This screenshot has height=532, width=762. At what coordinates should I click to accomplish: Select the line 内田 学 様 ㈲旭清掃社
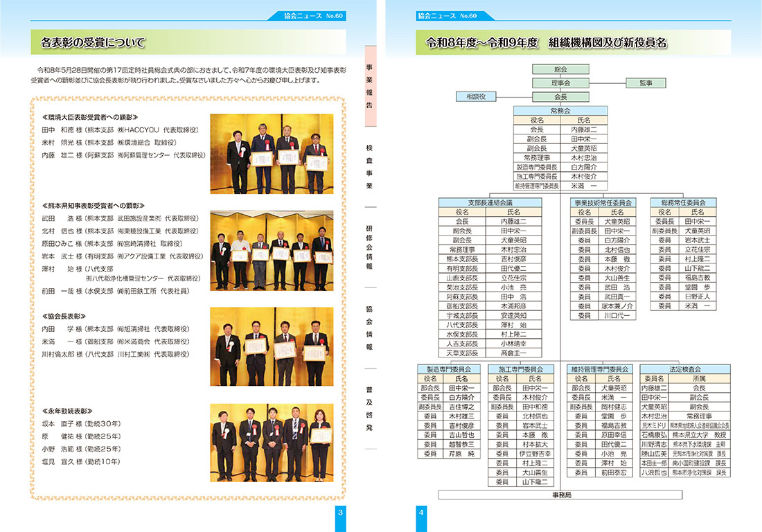[x=116, y=329]
